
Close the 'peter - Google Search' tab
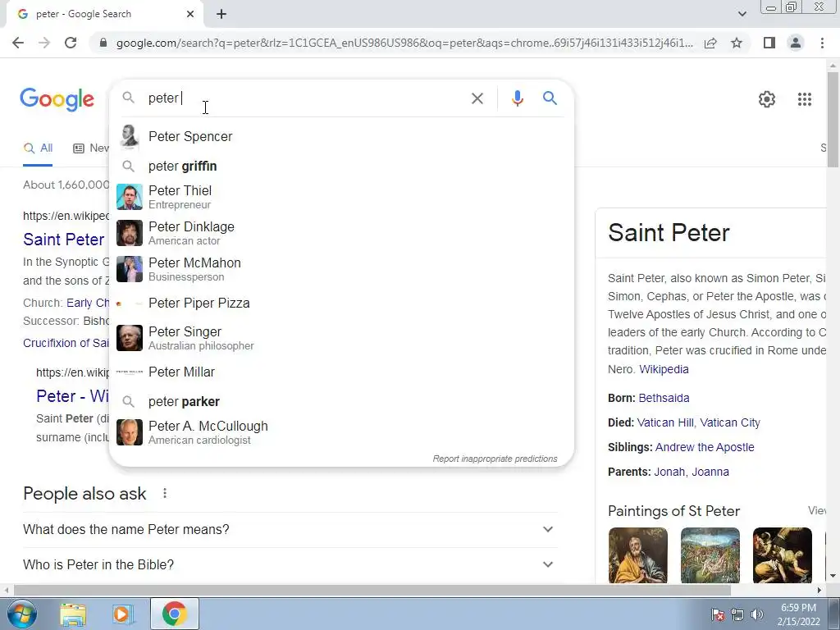[190, 14]
